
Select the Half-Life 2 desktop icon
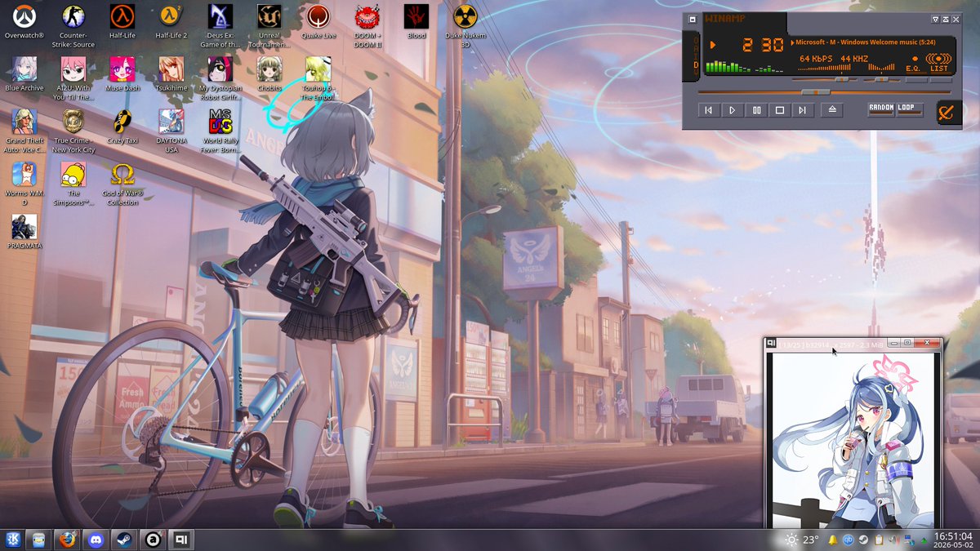click(x=171, y=22)
